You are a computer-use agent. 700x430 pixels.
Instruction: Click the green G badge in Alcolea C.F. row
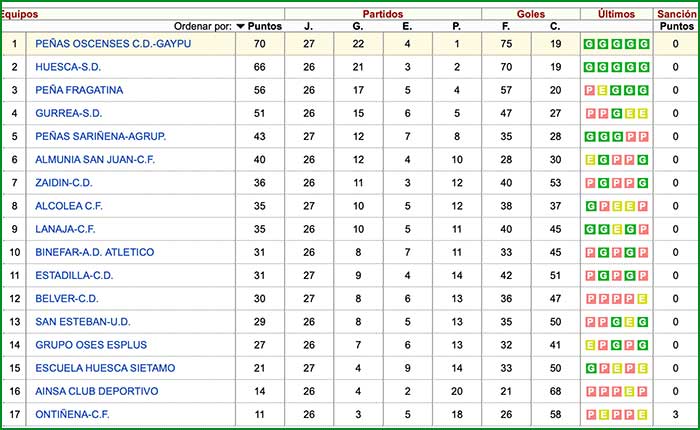coord(589,206)
